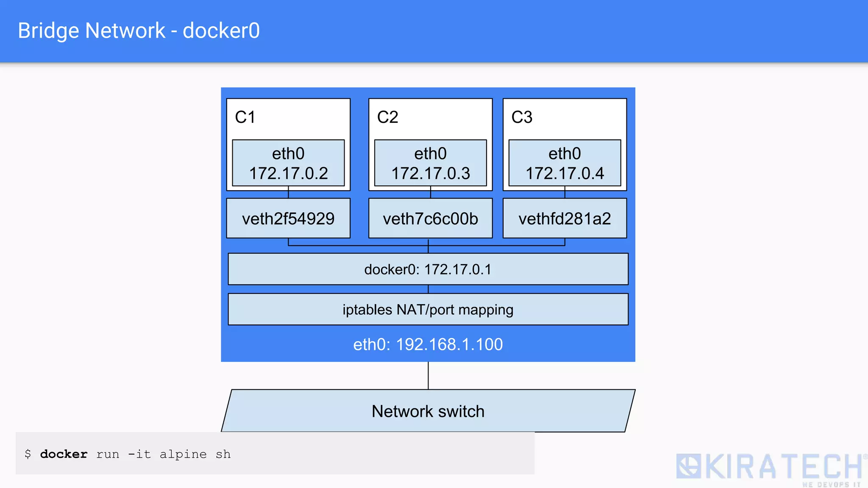Viewport: 868px width, 488px height.
Task: Select the veth2f54929 interface box
Action: pos(288,219)
